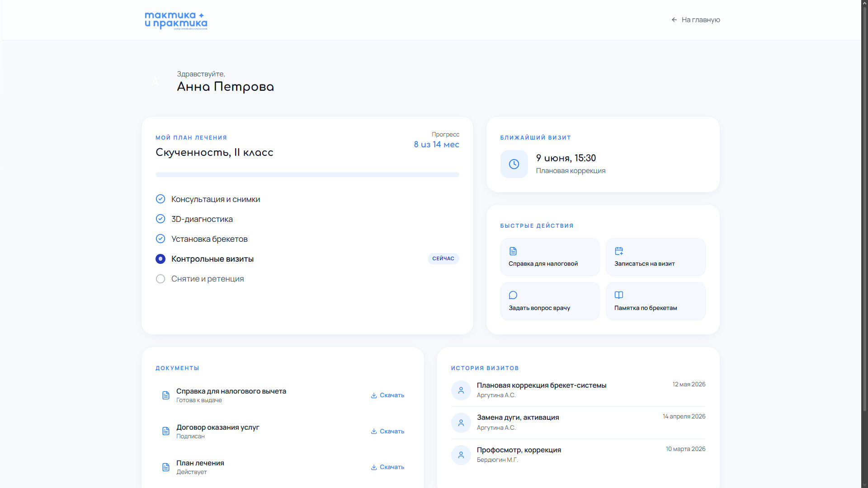Download Справка для налогового вычета
The image size is (868, 488).
tap(387, 395)
